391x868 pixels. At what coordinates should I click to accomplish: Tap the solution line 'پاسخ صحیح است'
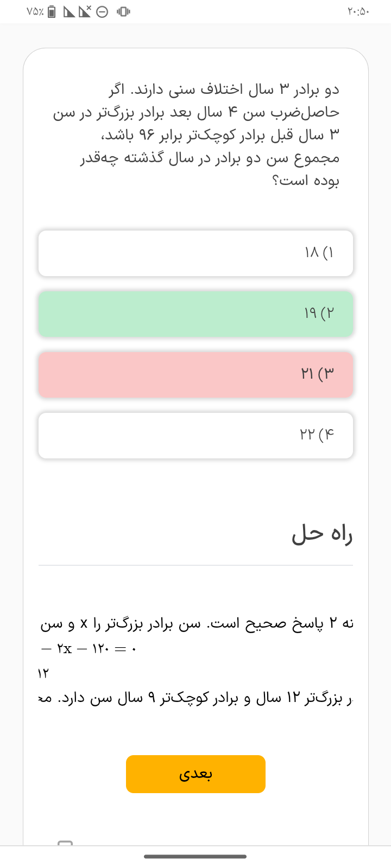197,624
